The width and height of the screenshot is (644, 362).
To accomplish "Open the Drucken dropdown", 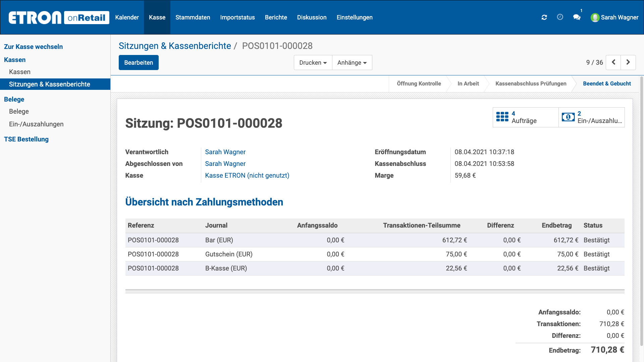I will point(313,63).
